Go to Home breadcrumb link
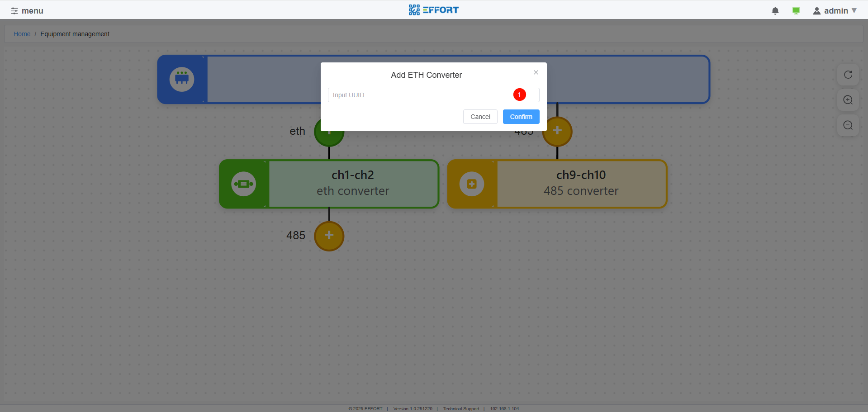The width and height of the screenshot is (868, 412). tap(22, 34)
